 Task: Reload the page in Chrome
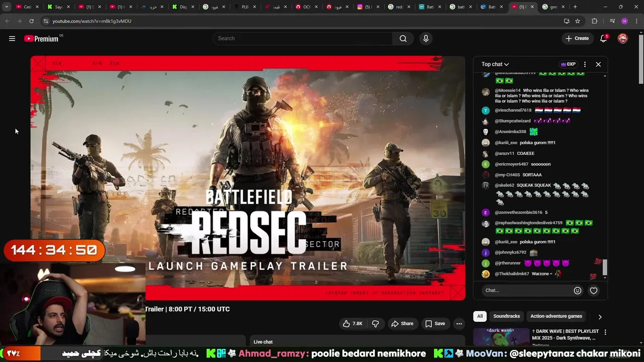coord(31,21)
